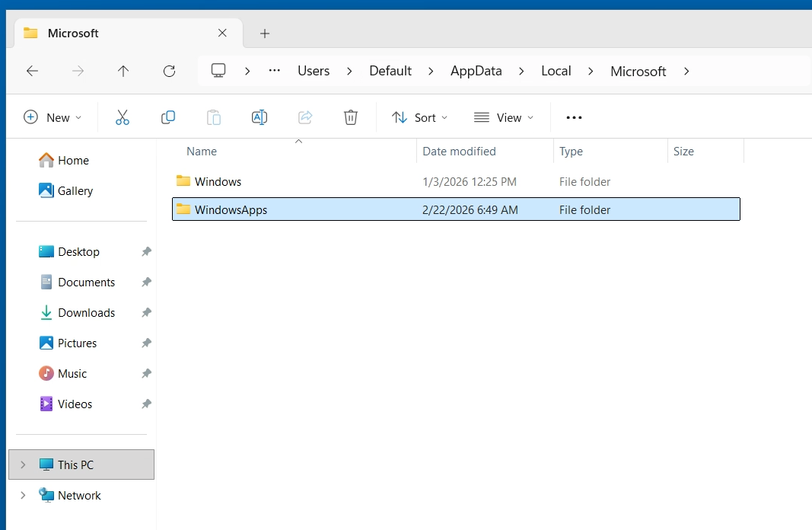812x530 pixels.
Task: Refresh the current folder view
Action: tap(169, 71)
